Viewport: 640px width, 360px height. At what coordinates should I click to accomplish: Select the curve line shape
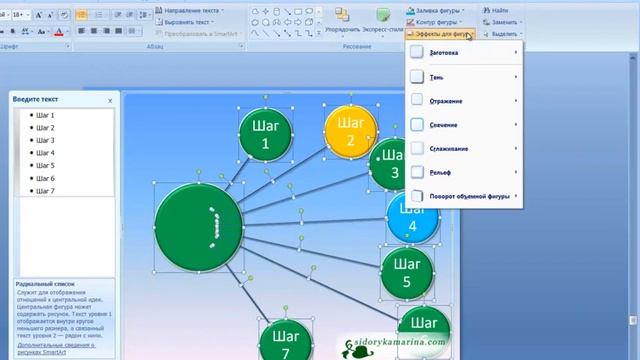coord(255,34)
